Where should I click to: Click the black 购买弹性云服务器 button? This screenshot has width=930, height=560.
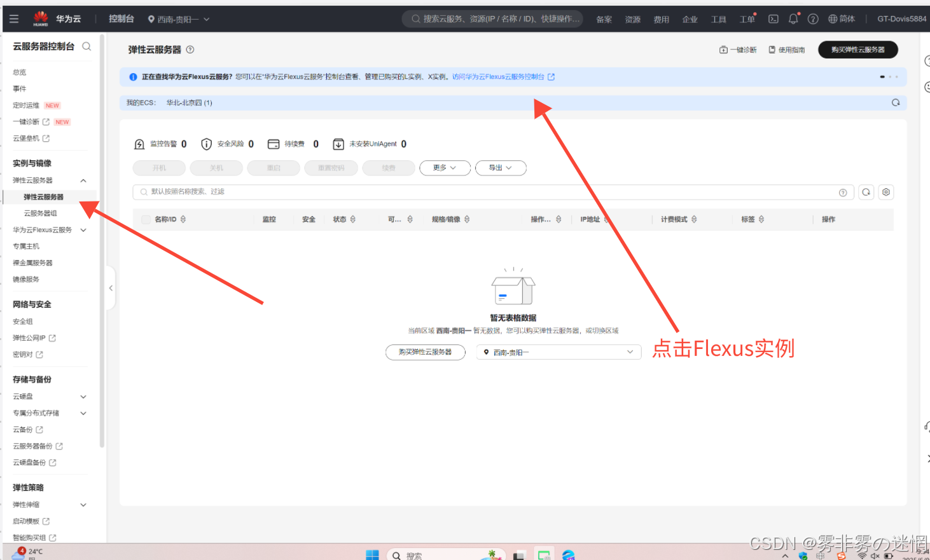[x=857, y=50]
